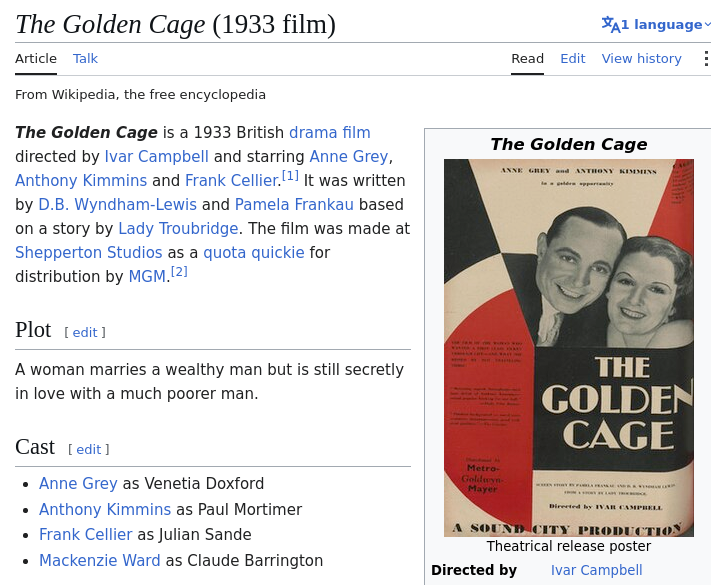Open the View history tab
Image resolution: width=711 pixels, height=585 pixels.
click(642, 58)
